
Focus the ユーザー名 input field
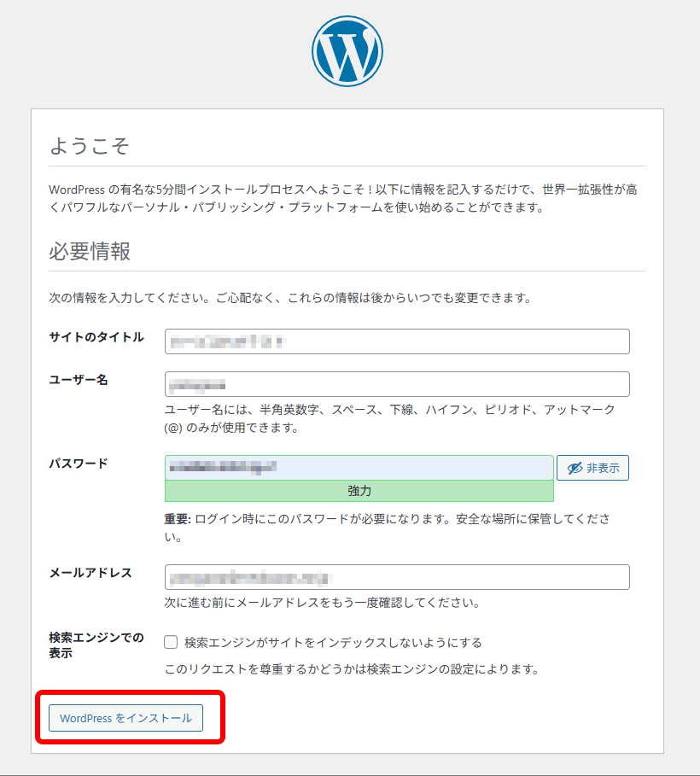[x=397, y=384]
